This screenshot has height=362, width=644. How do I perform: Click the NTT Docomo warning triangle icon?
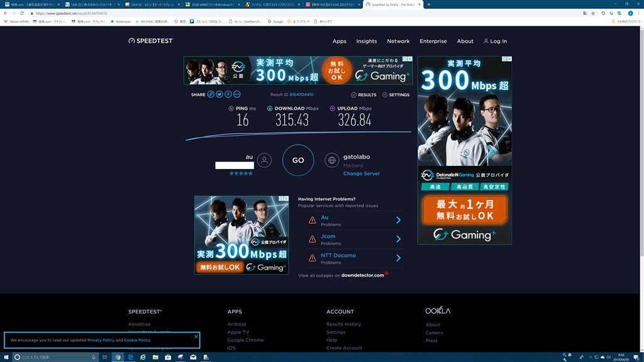pos(312,258)
